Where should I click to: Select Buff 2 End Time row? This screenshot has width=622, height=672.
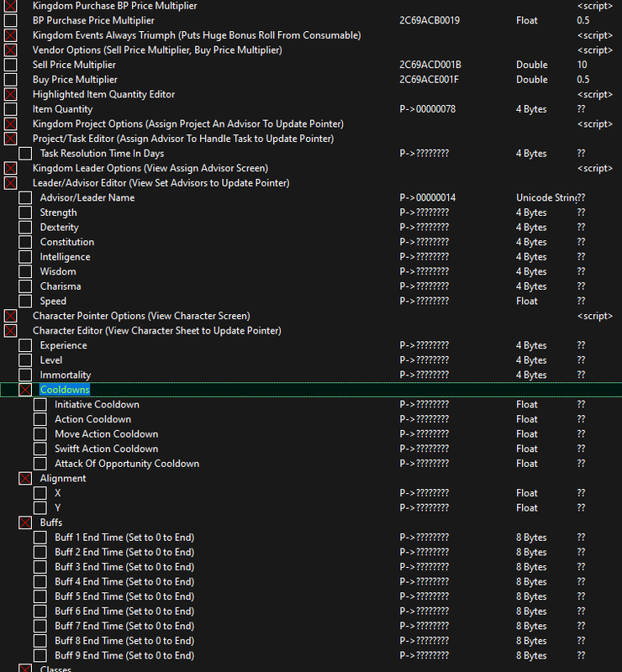(x=311, y=552)
